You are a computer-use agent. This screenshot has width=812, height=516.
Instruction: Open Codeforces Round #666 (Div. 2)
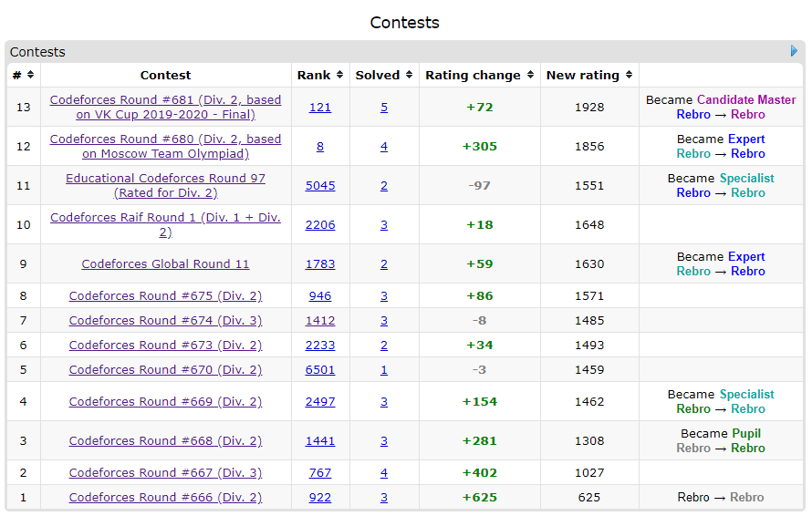166,498
